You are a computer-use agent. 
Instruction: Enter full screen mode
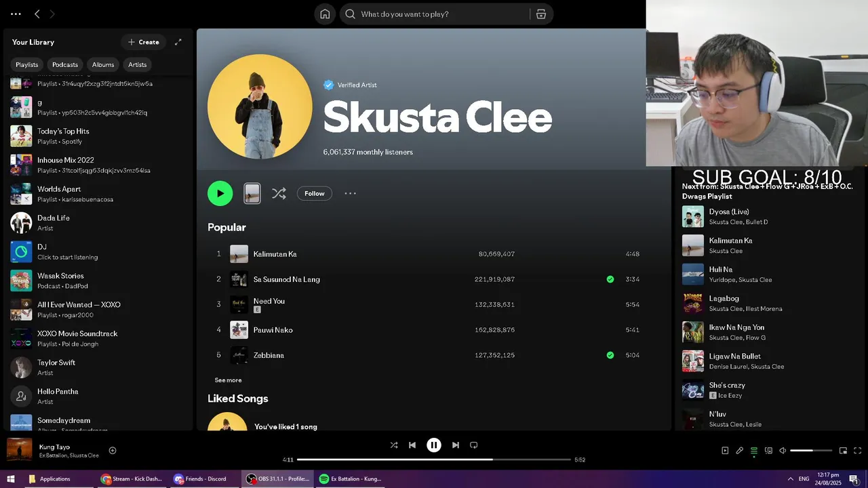[x=858, y=451]
